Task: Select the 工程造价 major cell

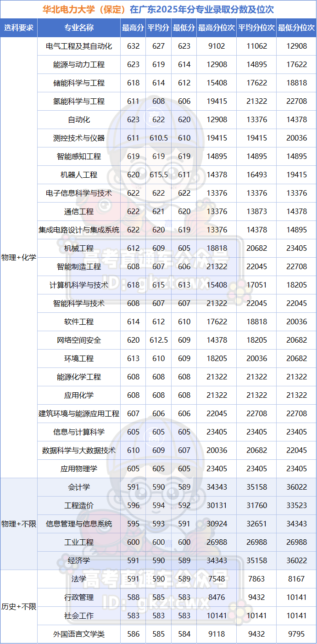Action: (79, 505)
